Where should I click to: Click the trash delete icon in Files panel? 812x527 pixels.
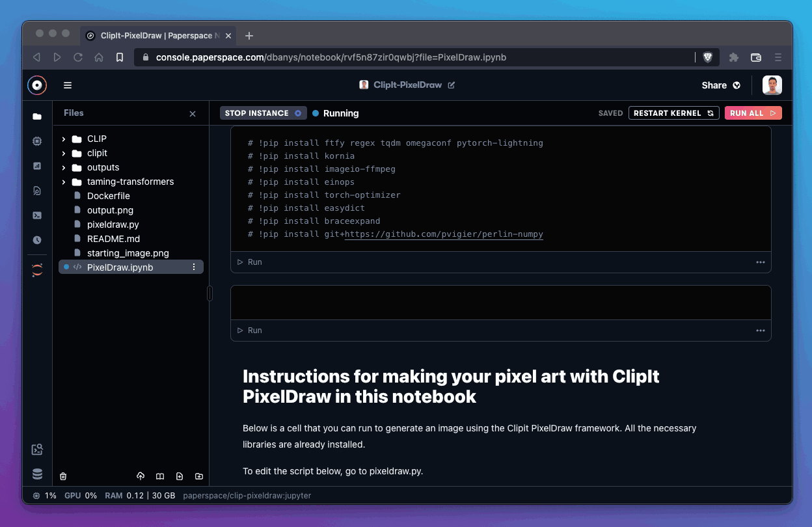tap(63, 476)
